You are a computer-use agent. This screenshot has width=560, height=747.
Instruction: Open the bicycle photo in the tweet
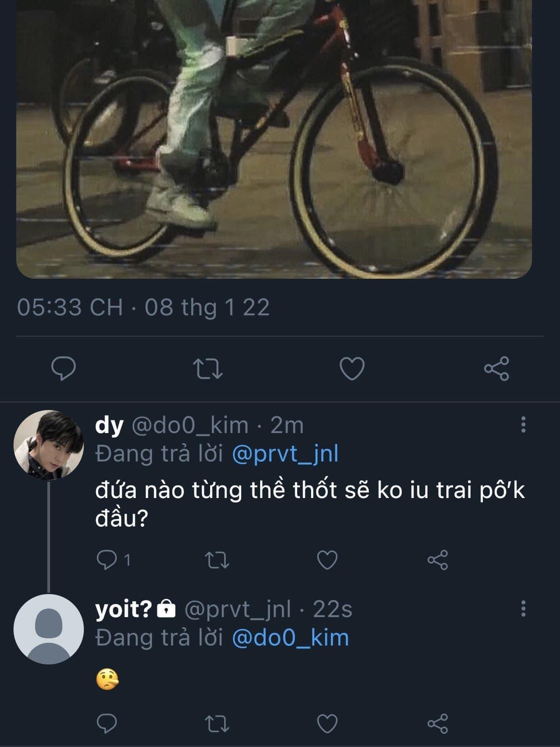tap(274, 135)
